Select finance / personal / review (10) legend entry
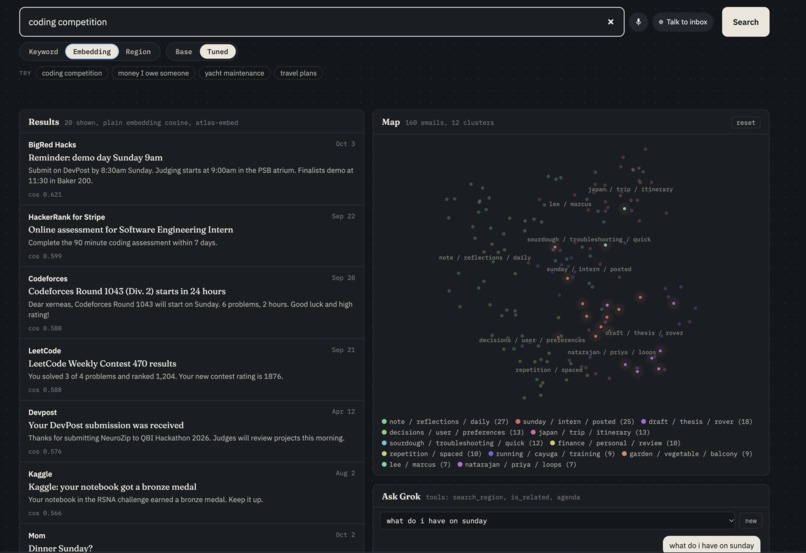 pyautogui.click(x=615, y=443)
